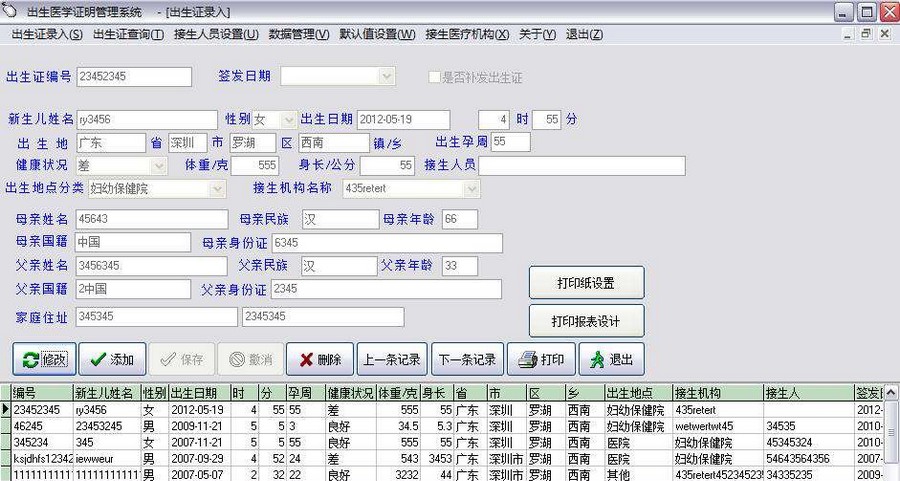This screenshot has width=900, height=481.
Task: Click the red X icon on 删除 button
Action: tap(306, 360)
